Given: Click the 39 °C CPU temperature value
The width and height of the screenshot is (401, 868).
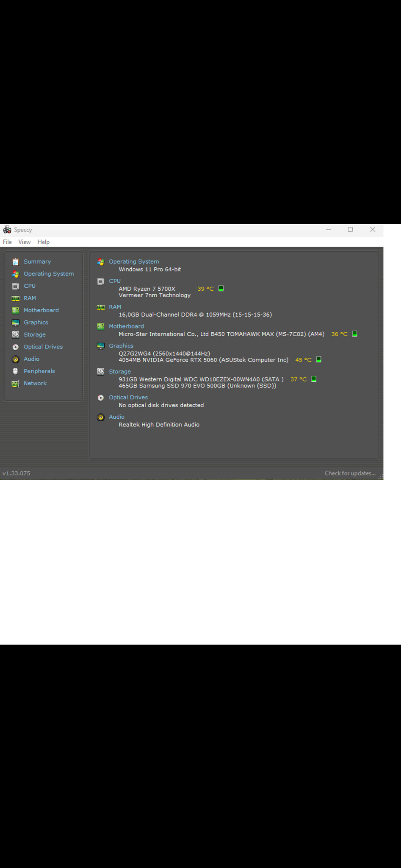Looking at the screenshot, I should 206,289.
